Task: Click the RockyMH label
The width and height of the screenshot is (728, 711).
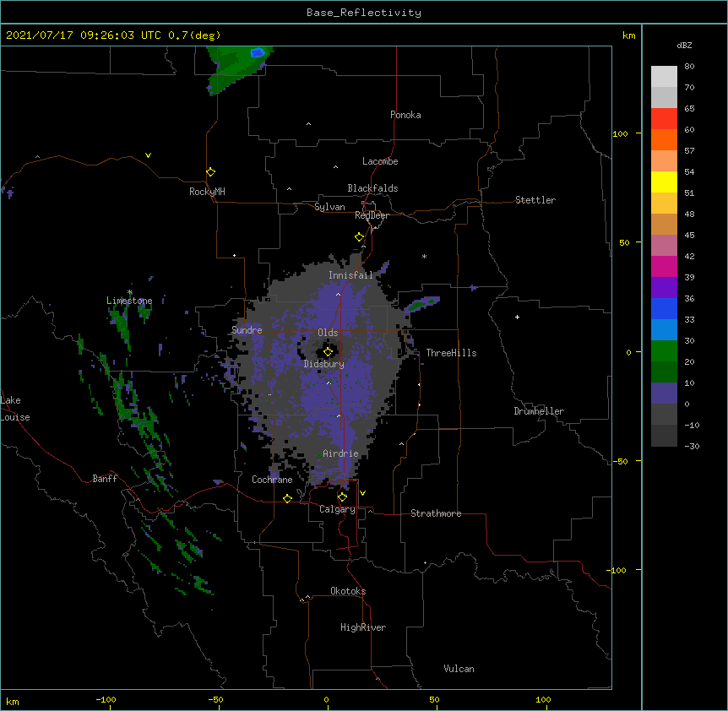Action: [x=207, y=192]
